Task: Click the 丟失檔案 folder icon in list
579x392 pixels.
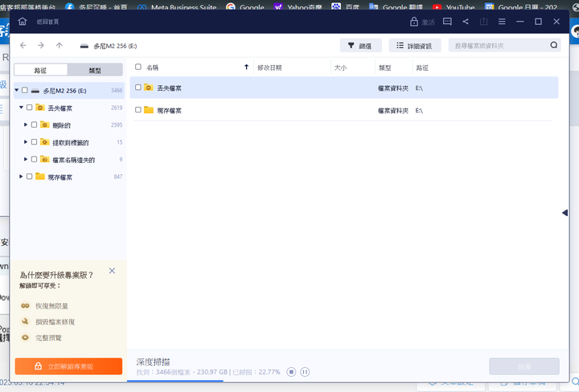Action: click(x=149, y=88)
